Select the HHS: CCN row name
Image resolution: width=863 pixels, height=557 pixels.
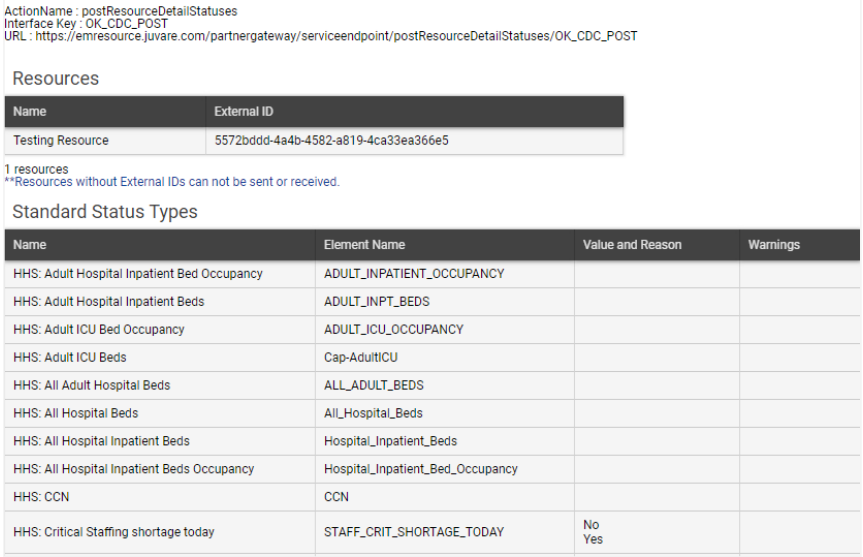coord(41,497)
